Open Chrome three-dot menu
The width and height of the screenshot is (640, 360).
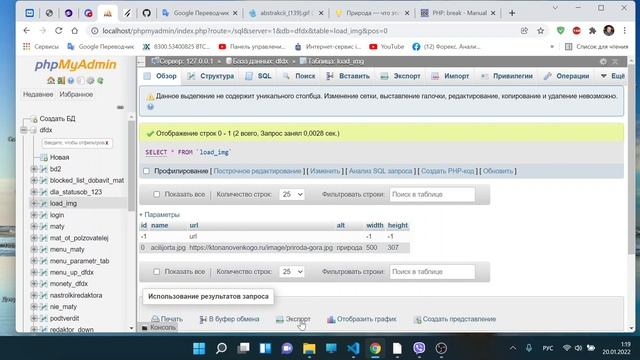coord(624,31)
